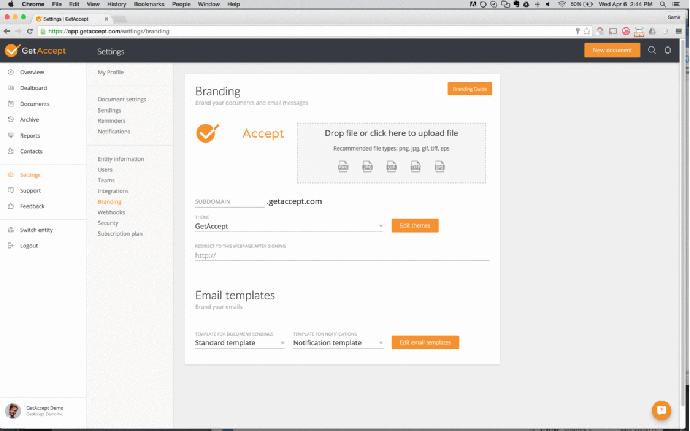Open the Chrome File menu
Image resolution: width=690 pixels, height=431 pixels.
57,4
